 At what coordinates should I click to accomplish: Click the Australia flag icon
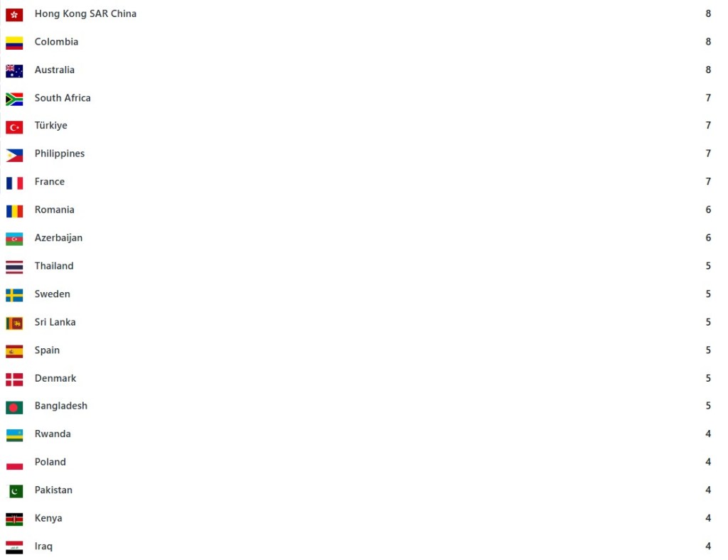click(x=14, y=71)
